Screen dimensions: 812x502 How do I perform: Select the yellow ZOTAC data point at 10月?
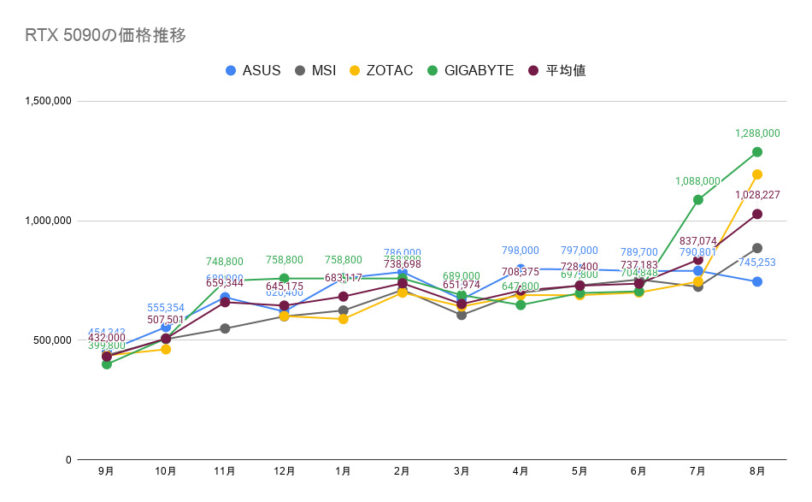tap(166, 349)
